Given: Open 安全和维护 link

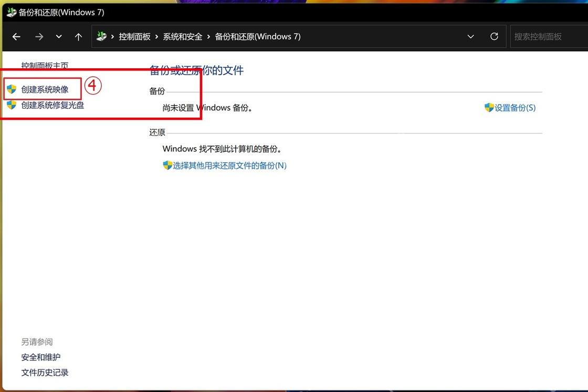Looking at the screenshot, I should [41, 357].
